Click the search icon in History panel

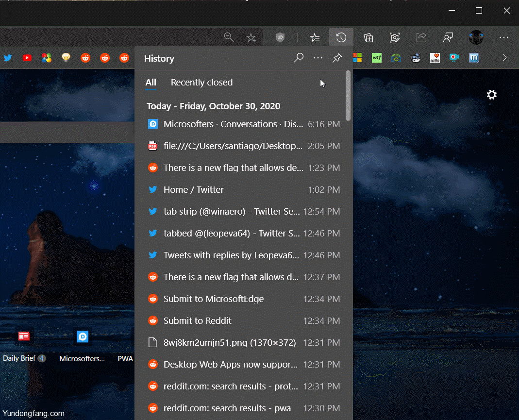point(299,58)
